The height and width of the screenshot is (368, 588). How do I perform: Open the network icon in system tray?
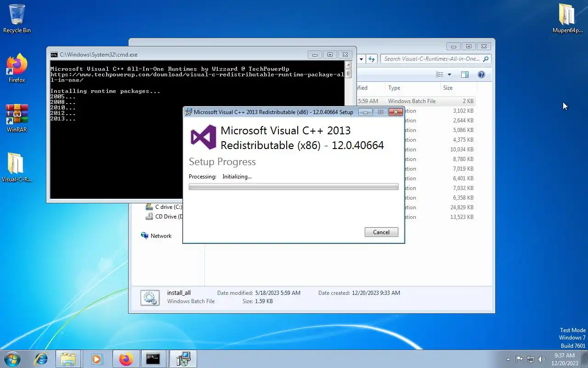(x=531, y=359)
